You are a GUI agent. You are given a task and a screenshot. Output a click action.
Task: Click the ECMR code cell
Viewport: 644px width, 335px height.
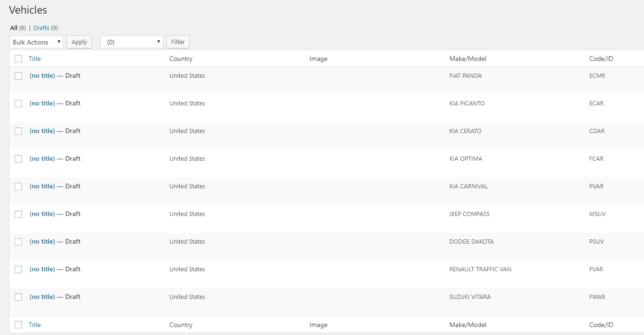click(597, 75)
